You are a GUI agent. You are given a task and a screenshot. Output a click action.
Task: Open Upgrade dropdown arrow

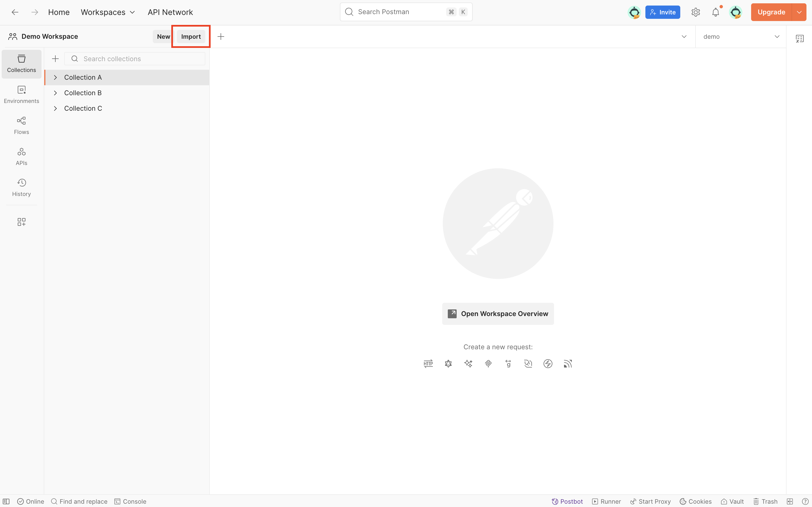pyautogui.click(x=799, y=12)
